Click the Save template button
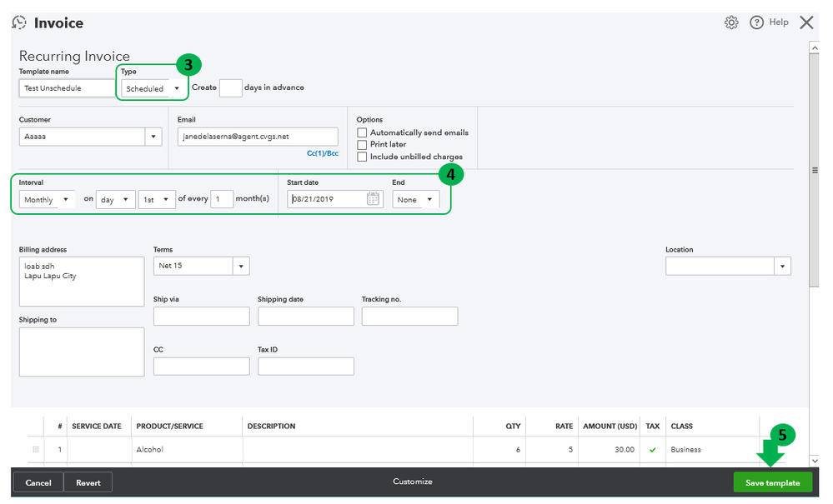This screenshot has width=833, height=504. point(772,482)
